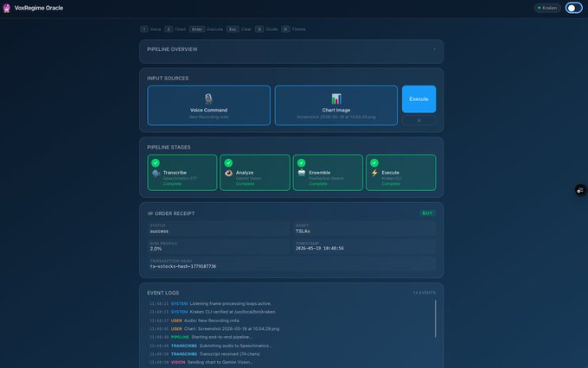Click the Pipeline Overview heading
The height and width of the screenshot is (368, 588).
[x=172, y=49]
